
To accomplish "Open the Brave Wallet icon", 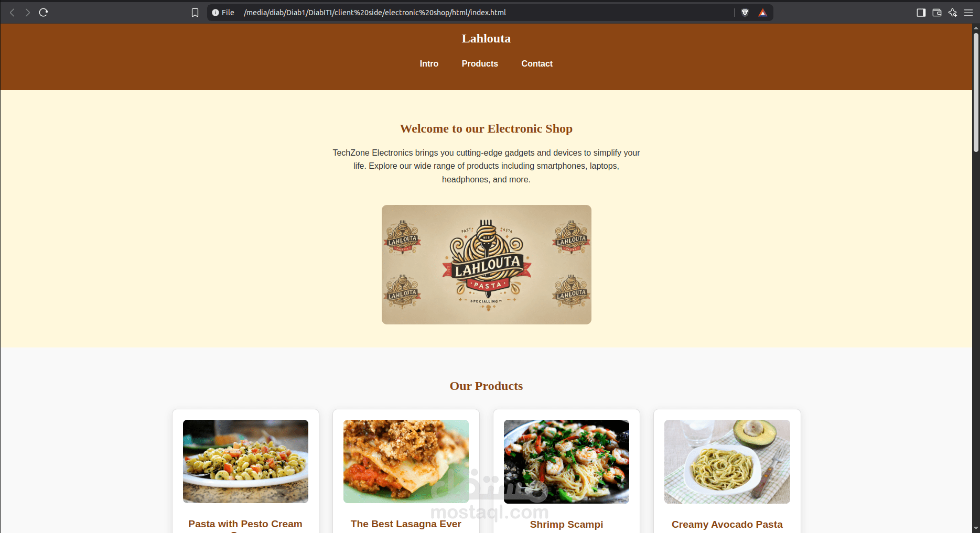I will (937, 13).
